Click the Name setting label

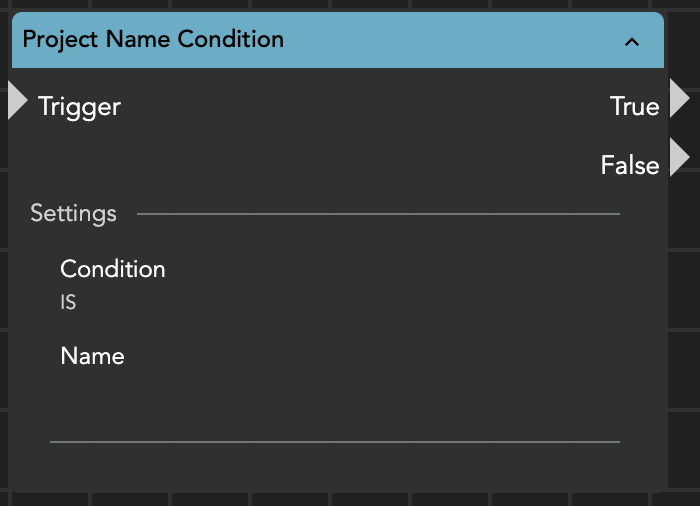[x=92, y=356]
